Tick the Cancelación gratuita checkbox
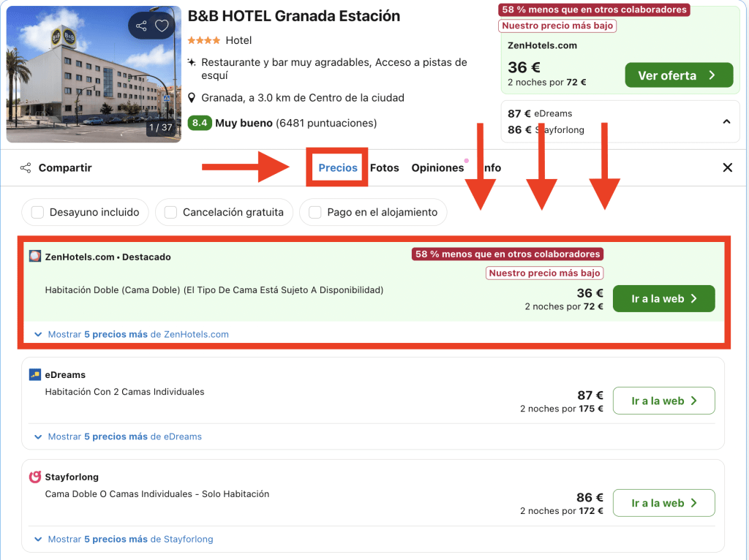749x560 pixels. (170, 213)
